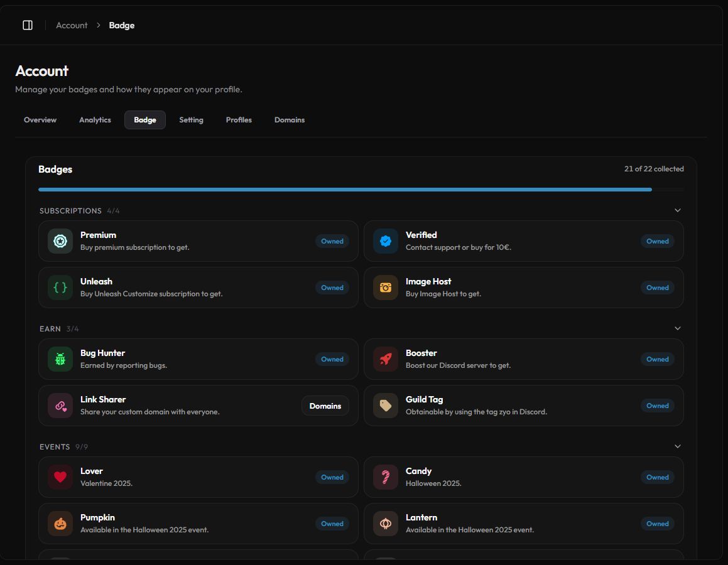
Task: Open the Setting tab
Action: [192, 120]
